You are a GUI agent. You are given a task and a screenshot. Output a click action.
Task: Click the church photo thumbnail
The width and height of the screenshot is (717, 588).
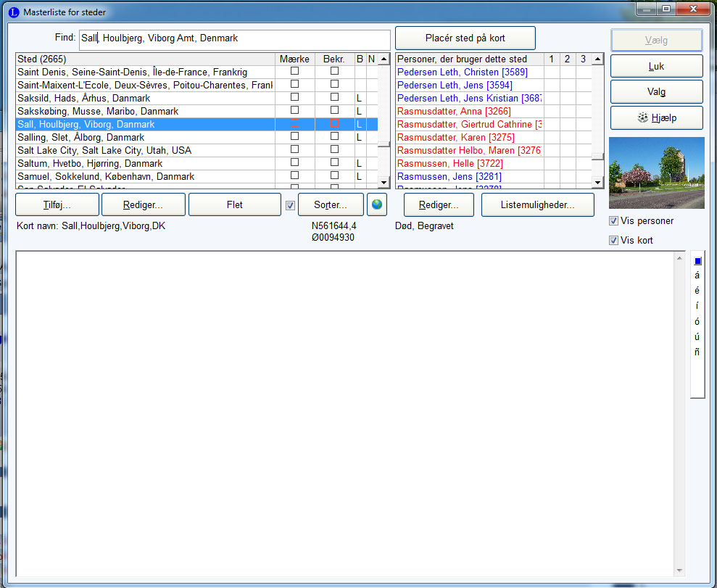pos(657,173)
